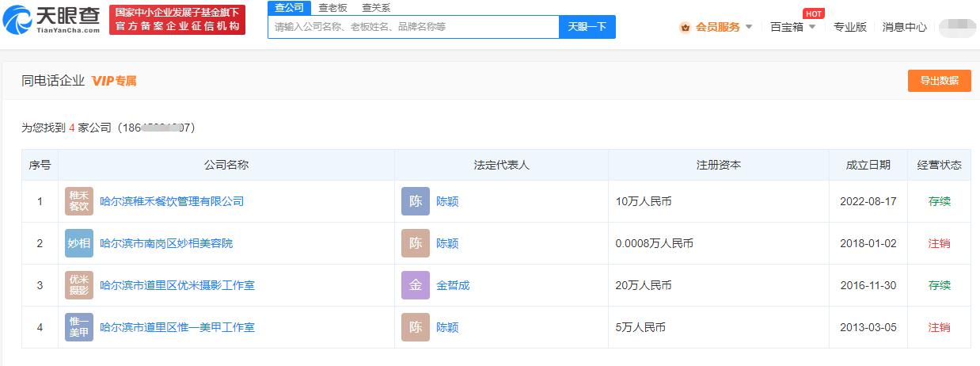The height and width of the screenshot is (366, 980).
Task: Open the 消息中心 message center
Action: [905, 27]
